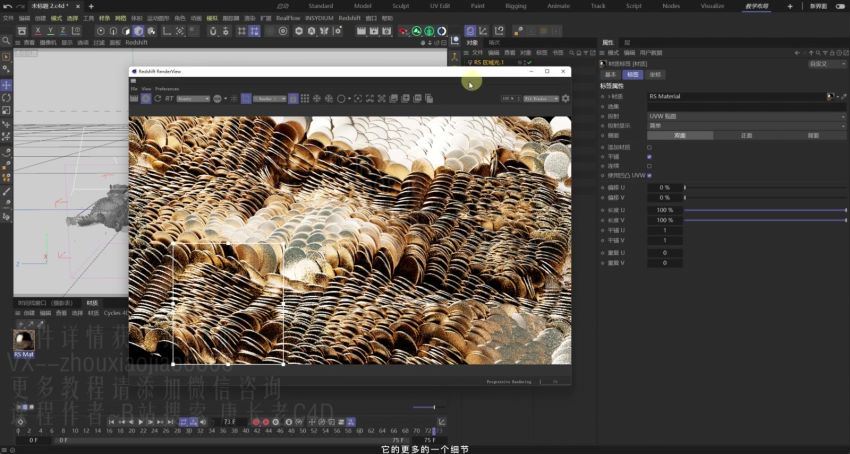Viewport: 850px width, 454px height.
Task: Click the snowflake freeze icon in RenderView
Action: click(x=317, y=98)
